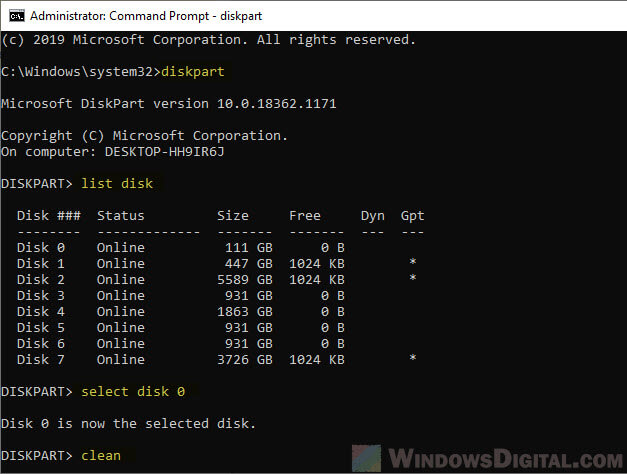Click 'Disk 0 is now the selected disk.' message
The height and width of the screenshot is (474, 627).
[x=129, y=424]
